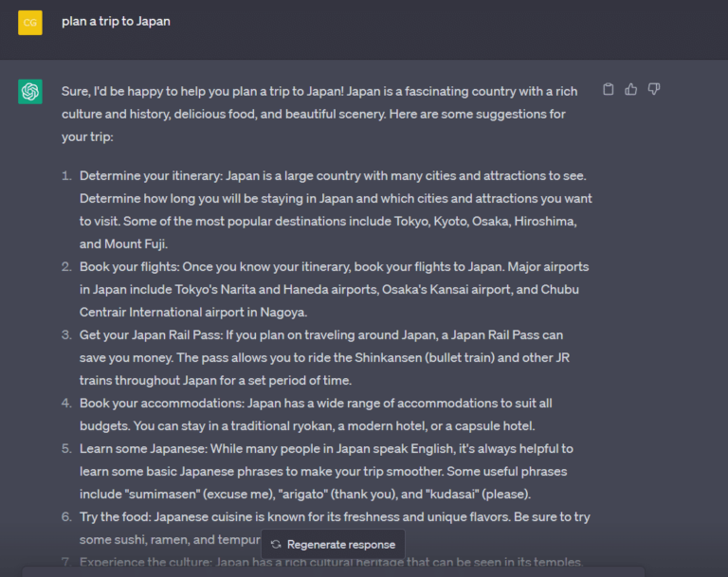
Task: Regenerate the response
Action: pos(333,545)
